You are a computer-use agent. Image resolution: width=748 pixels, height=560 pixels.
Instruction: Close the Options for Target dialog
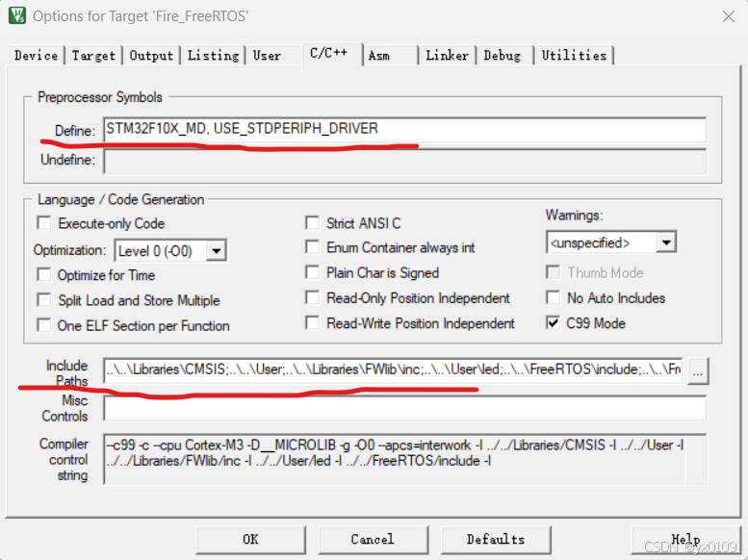pyautogui.click(x=728, y=16)
